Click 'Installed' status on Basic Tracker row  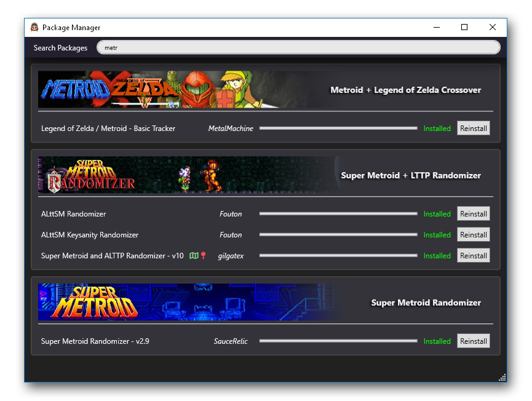click(437, 129)
